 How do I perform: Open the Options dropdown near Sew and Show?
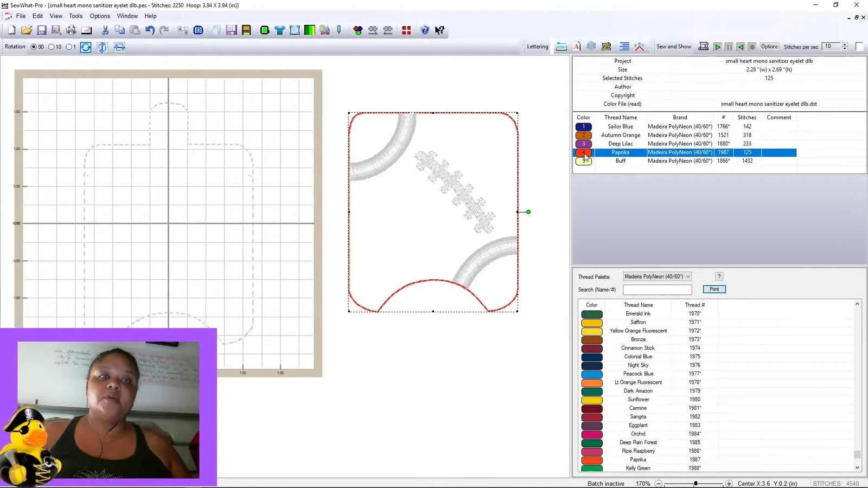click(x=770, y=46)
